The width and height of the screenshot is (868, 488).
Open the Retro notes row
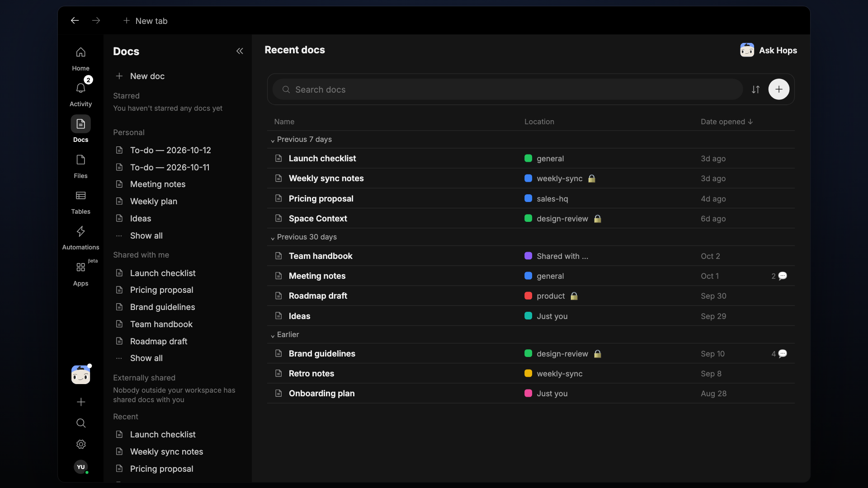pos(530,373)
